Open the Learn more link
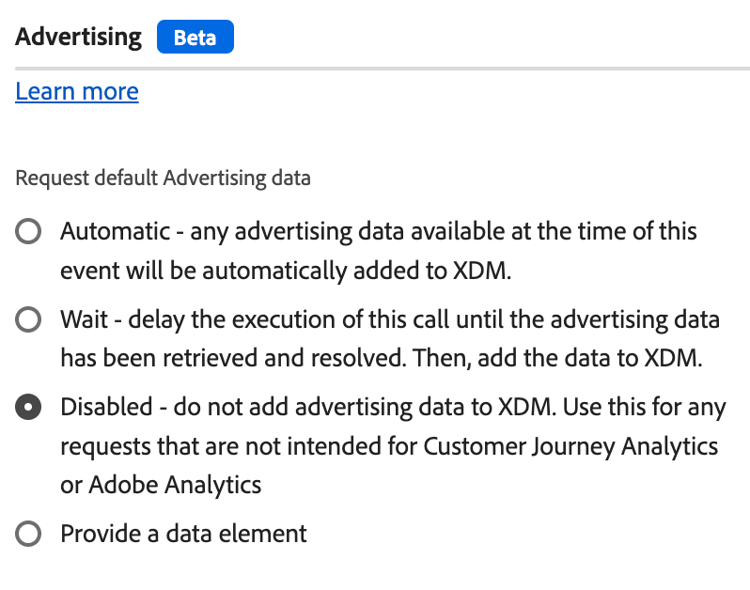The image size is (750, 590). pyautogui.click(x=77, y=92)
